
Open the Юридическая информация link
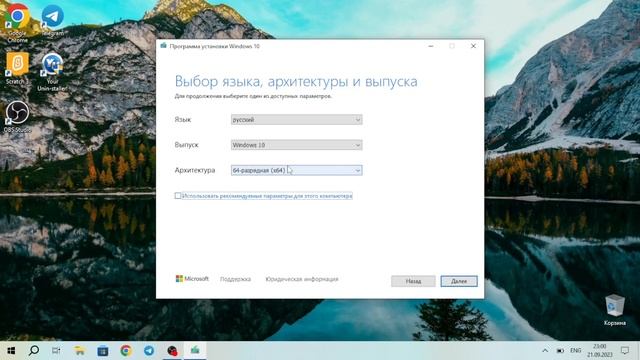point(302,279)
